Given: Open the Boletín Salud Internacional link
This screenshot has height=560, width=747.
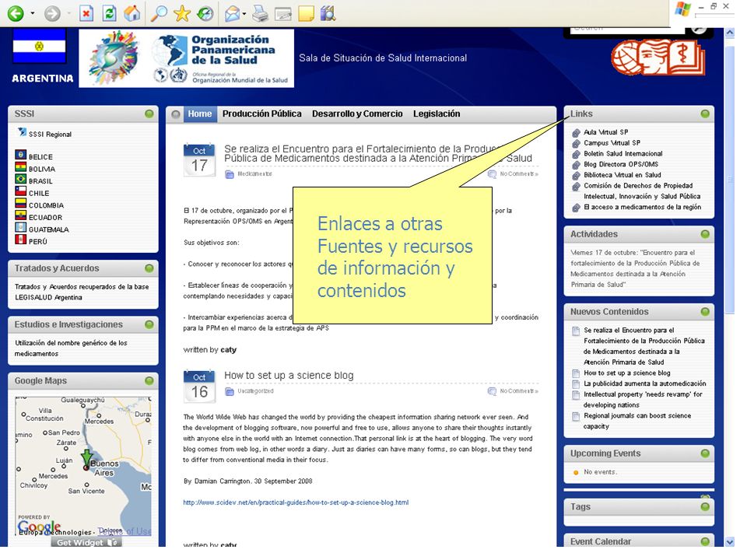Looking at the screenshot, I should tap(623, 153).
